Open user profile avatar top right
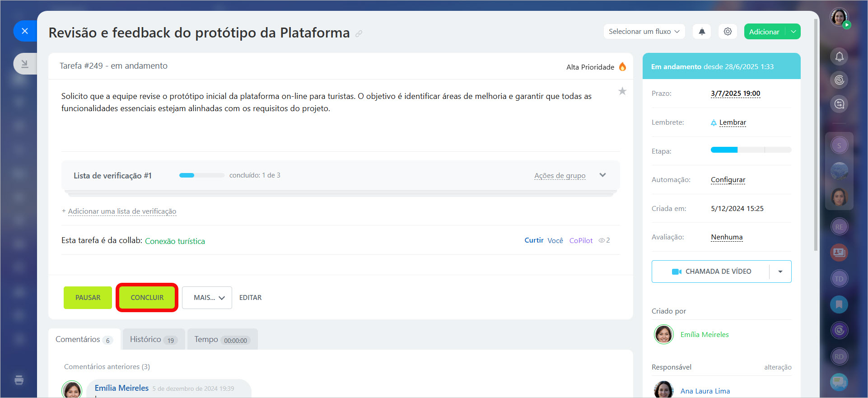Viewport: 868px width, 398px height. (x=839, y=18)
